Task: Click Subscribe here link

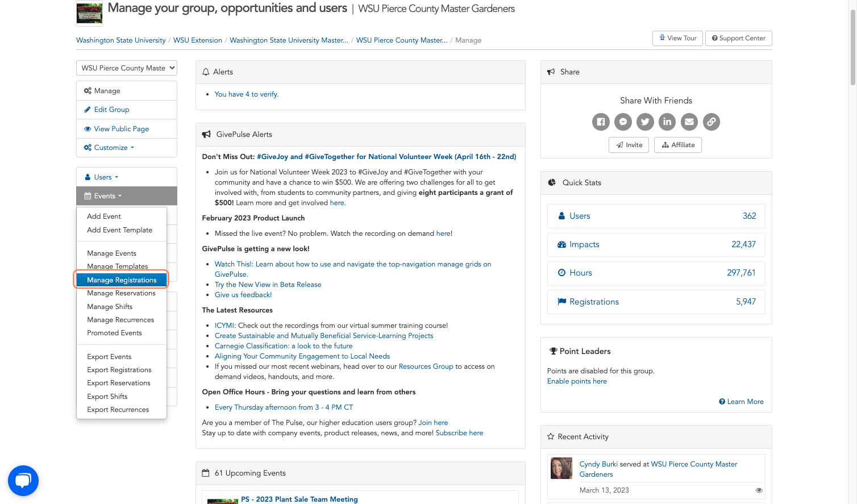Action: (x=460, y=433)
